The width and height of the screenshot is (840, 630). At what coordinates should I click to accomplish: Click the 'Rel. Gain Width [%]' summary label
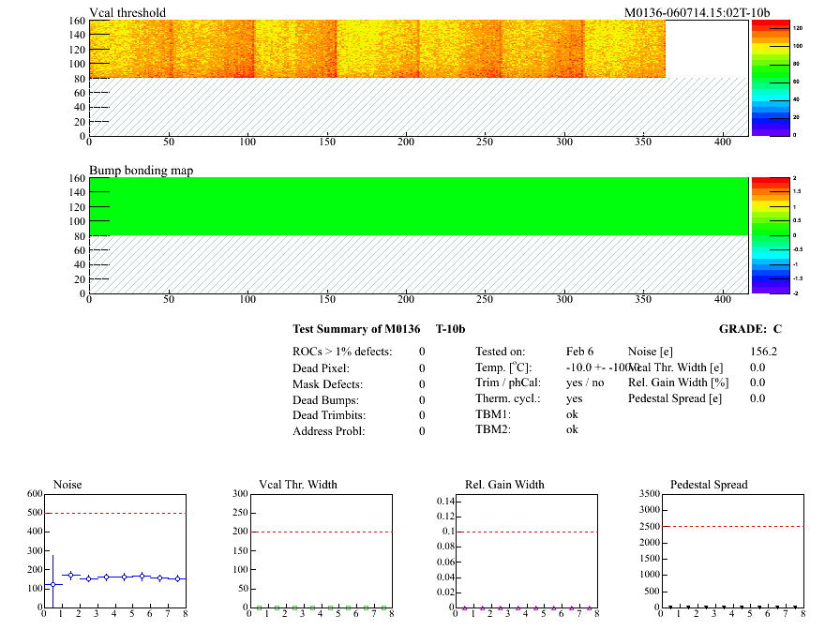(678, 382)
